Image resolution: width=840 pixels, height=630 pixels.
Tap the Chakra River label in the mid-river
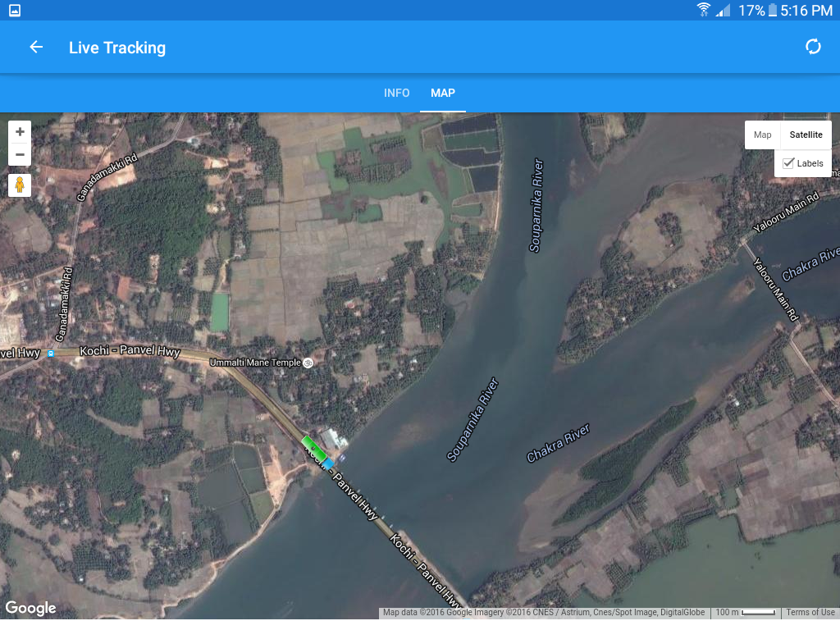(558, 443)
